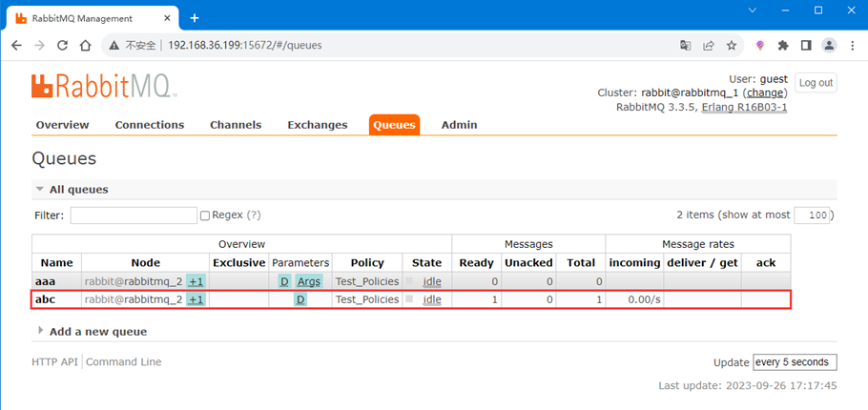Open the Update interval dropdown
This screenshot has height=410, width=868.
tap(795, 362)
